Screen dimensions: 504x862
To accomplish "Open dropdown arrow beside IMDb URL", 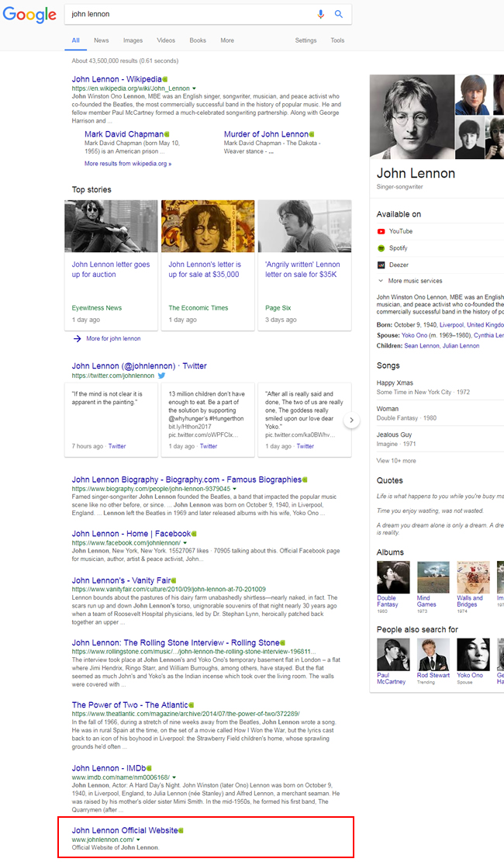I will [174, 777].
